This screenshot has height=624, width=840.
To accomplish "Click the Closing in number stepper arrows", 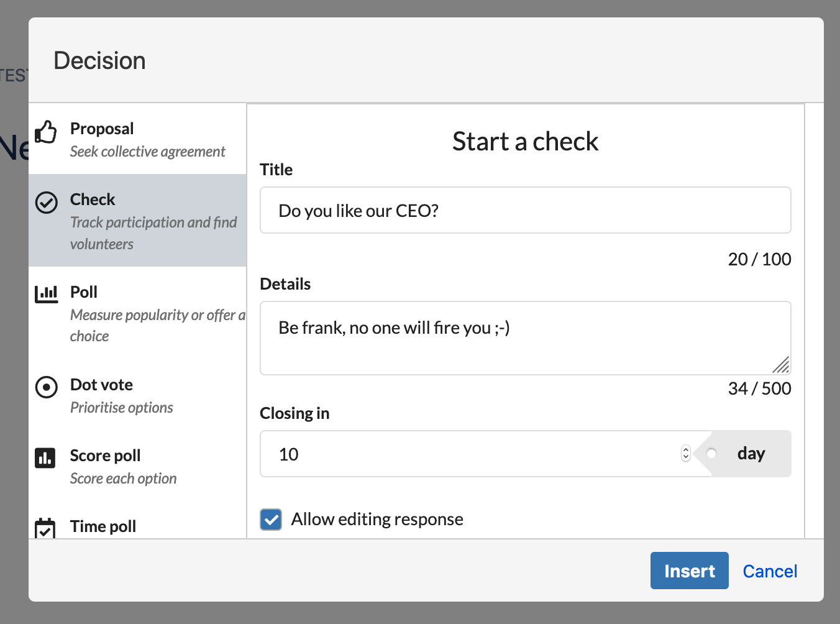I will [686, 454].
